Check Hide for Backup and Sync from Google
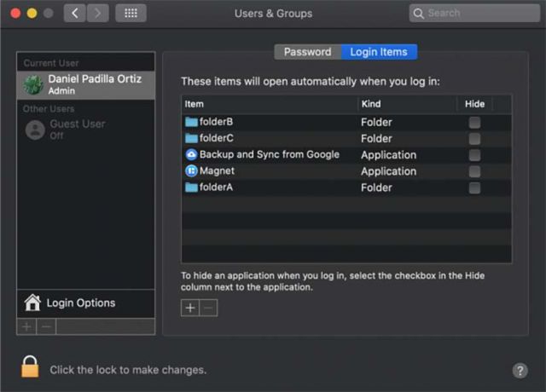Screen dimensions: 546x392 [x=474, y=155]
